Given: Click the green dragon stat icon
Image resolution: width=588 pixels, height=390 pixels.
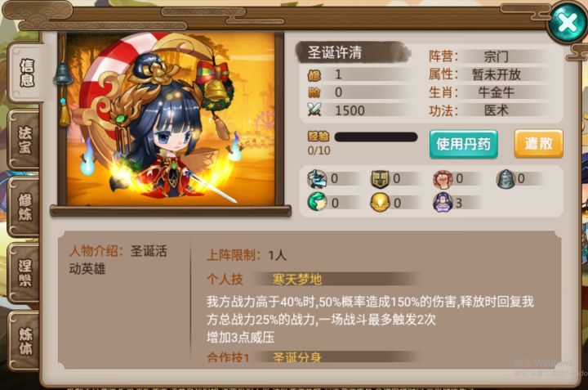Looking at the screenshot, I should click(317, 179).
